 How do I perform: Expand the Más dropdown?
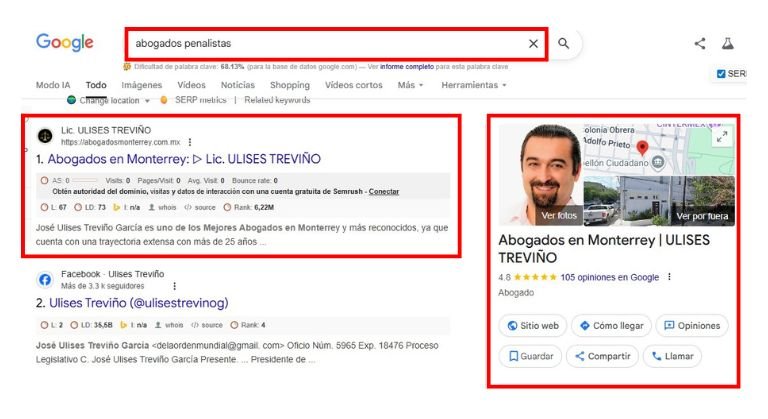tap(410, 85)
